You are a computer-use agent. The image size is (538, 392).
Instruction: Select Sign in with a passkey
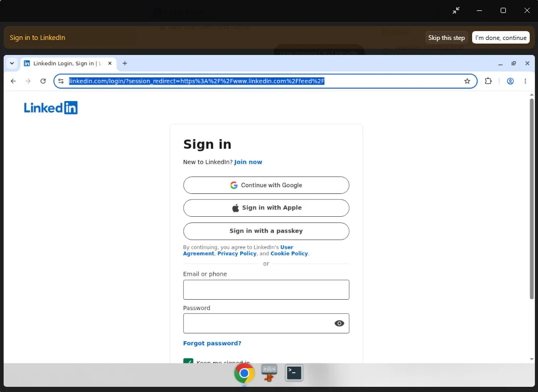[x=266, y=231]
